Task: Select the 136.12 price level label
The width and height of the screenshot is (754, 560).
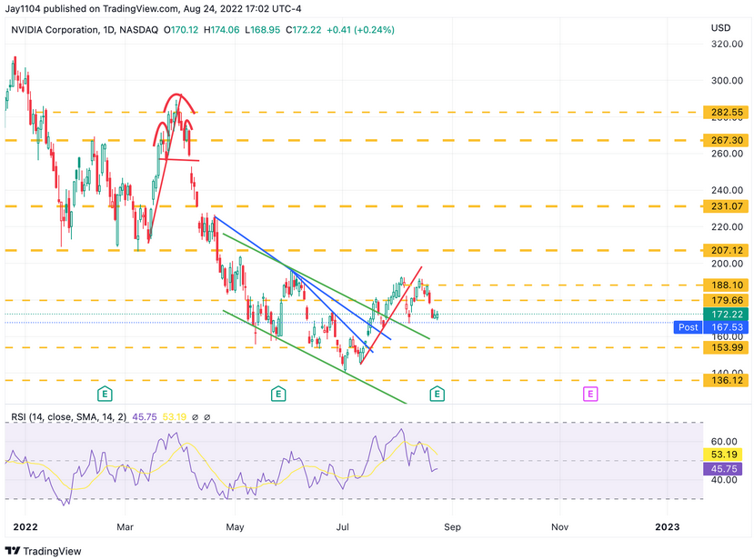Action: click(x=726, y=380)
